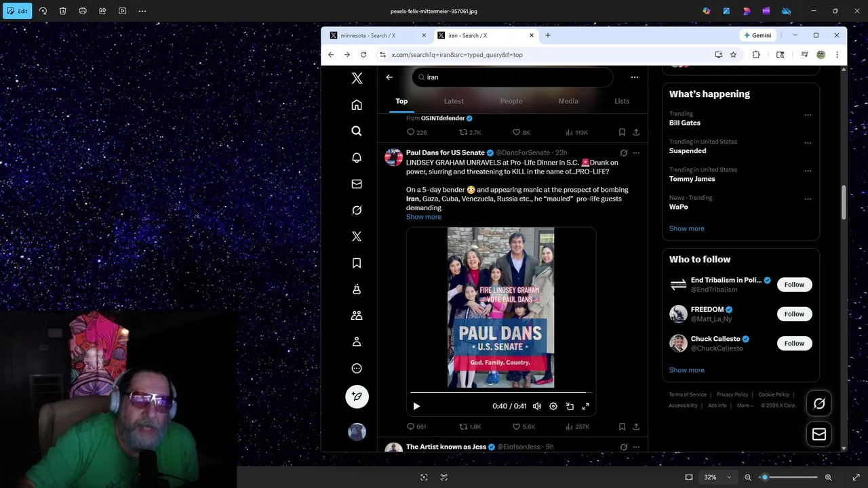Click the Gemini button in Chrome
The width and height of the screenshot is (868, 488).
click(x=757, y=35)
